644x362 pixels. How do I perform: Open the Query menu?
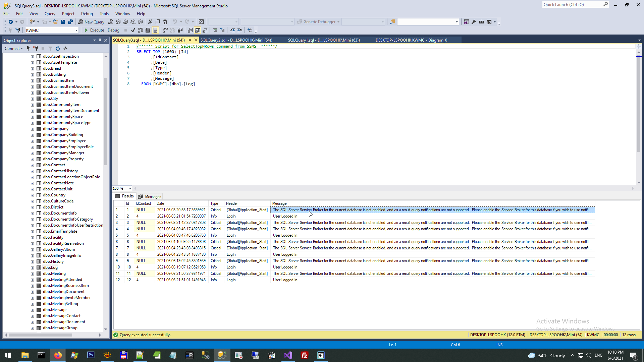(x=50, y=14)
